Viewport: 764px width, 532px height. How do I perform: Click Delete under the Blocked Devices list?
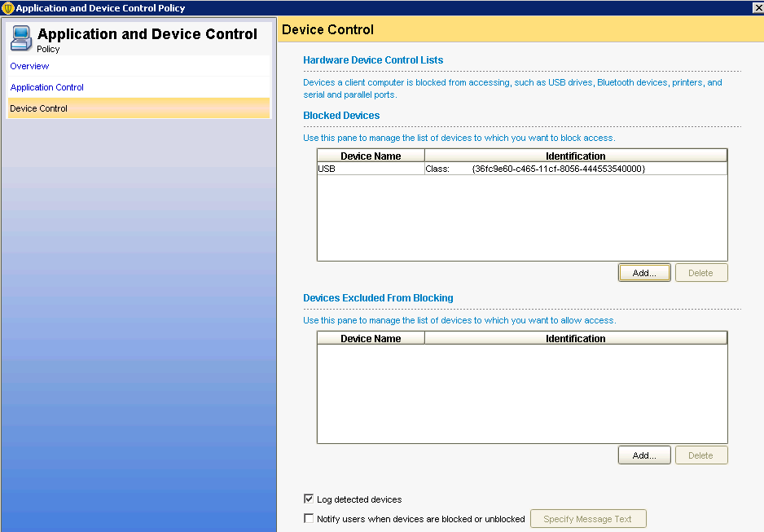coord(700,273)
